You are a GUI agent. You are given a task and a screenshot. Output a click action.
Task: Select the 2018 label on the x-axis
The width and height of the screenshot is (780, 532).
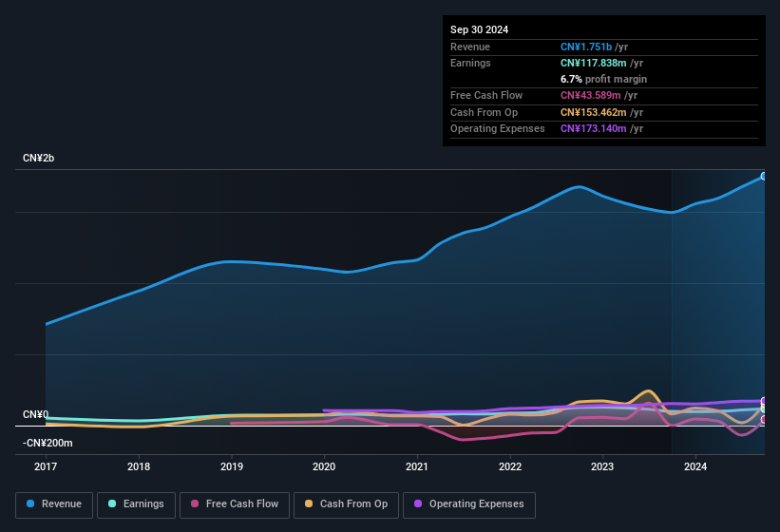pos(139,466)
